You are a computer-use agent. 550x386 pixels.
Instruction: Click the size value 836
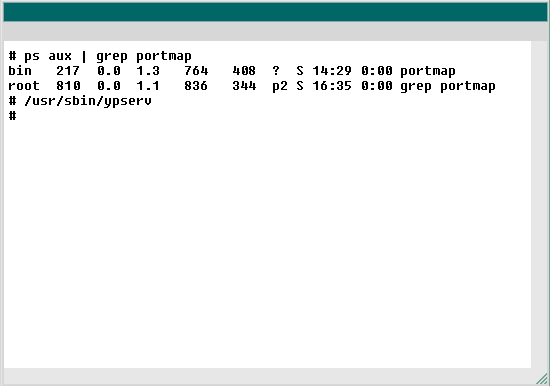[196, 86]
